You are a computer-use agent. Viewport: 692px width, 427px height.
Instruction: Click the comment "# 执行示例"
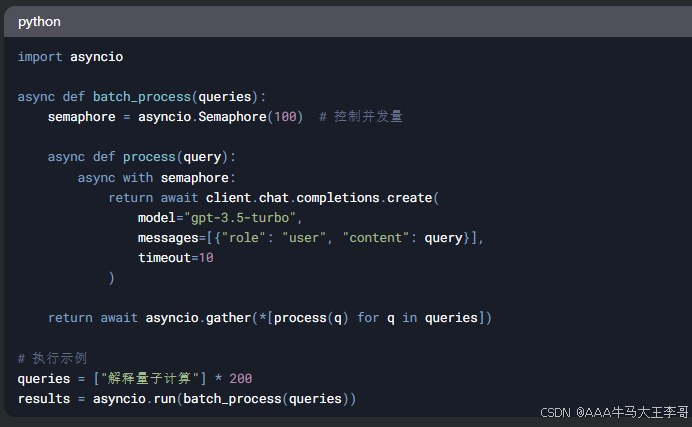point(52,358)
